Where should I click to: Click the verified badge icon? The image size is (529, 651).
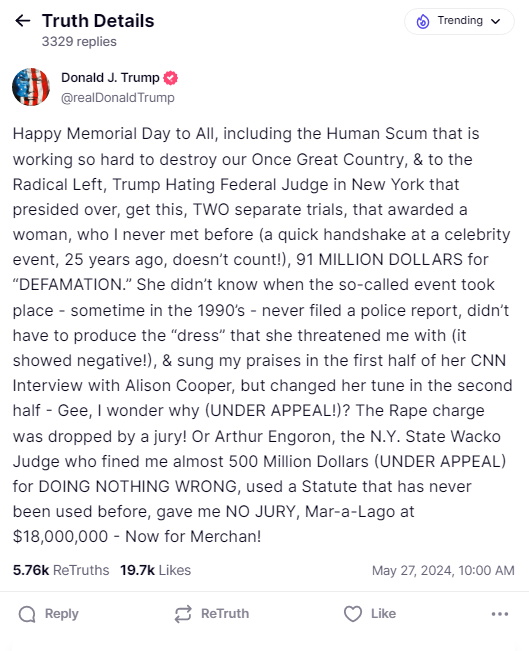coord(170,78)
